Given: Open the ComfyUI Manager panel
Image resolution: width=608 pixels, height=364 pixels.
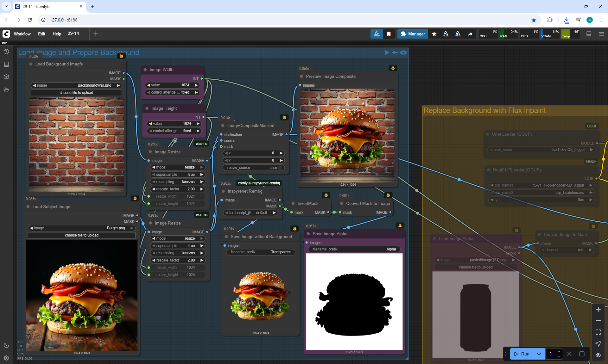Looking at the screenshot, I should pos(413,34).
